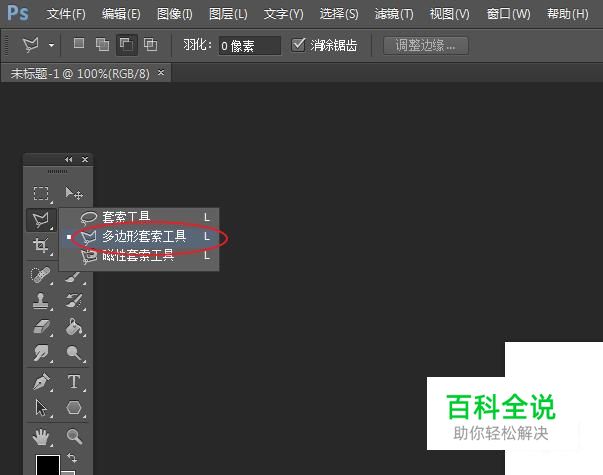Click the 羽化 feather value field
The width and height of the screenshot is (603, 475).
click(x=250, y=46)
